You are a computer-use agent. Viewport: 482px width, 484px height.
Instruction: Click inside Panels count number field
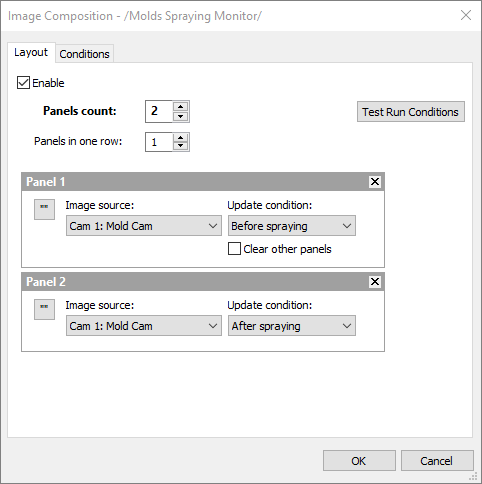click(159, 111)
